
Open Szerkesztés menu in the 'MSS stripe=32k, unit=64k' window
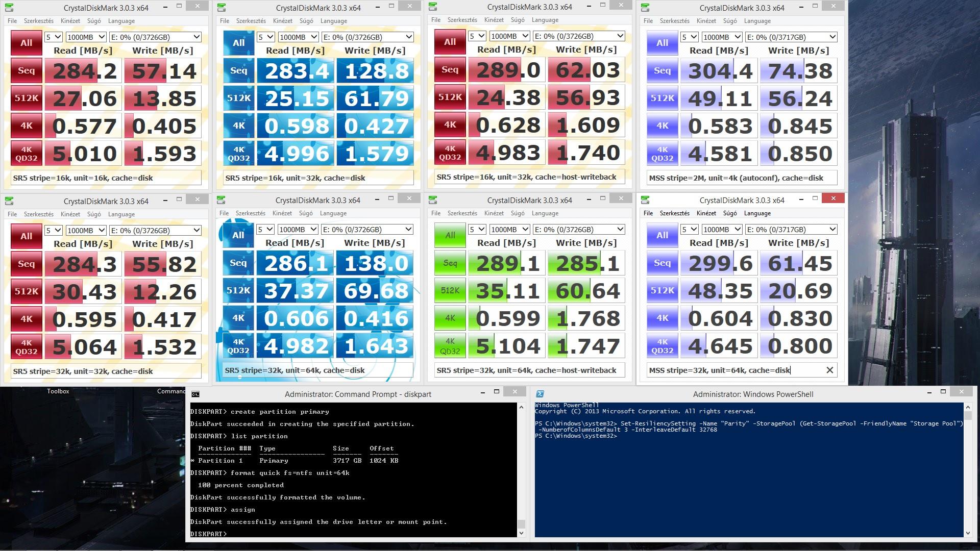pos(674,213)
